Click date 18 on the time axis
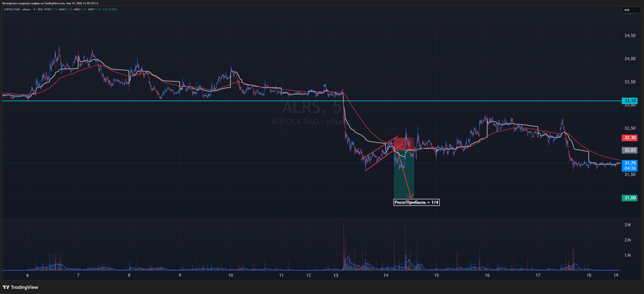Screen dimensions: 644x294 (x=589, y=275)
